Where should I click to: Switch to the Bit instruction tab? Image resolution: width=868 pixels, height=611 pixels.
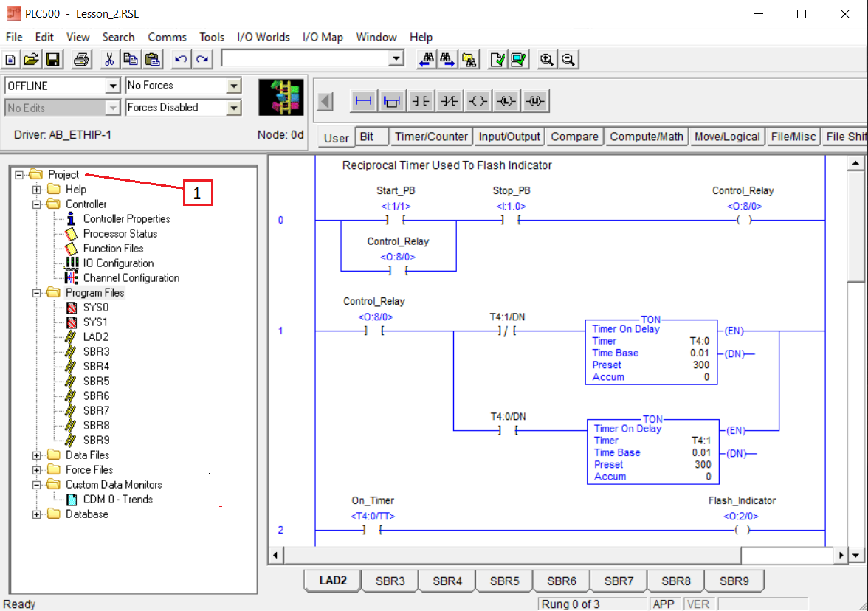pos(371,137)
